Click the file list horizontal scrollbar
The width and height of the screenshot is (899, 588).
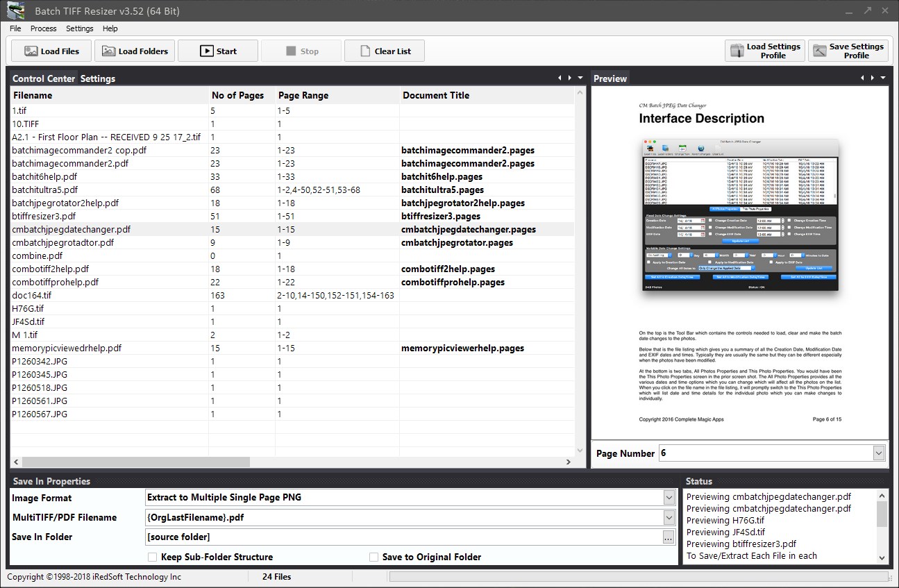click(x=292, y=462)
